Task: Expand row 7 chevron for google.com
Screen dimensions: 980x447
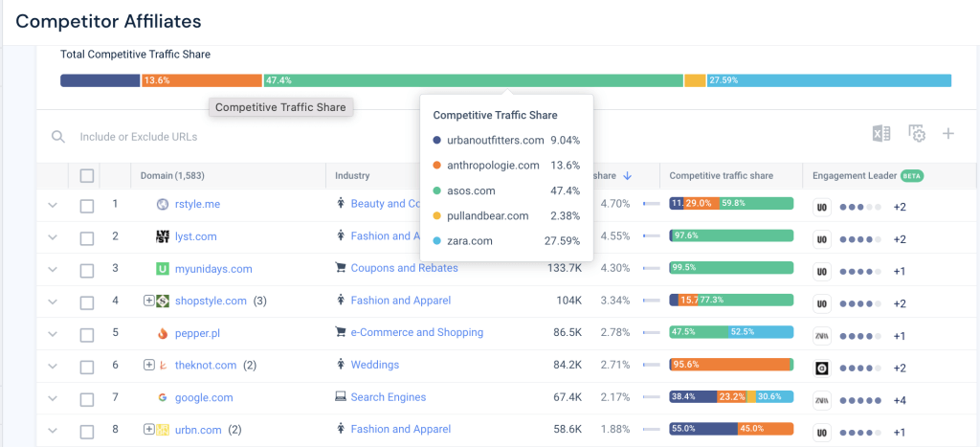Action: [x=53, y=398]
